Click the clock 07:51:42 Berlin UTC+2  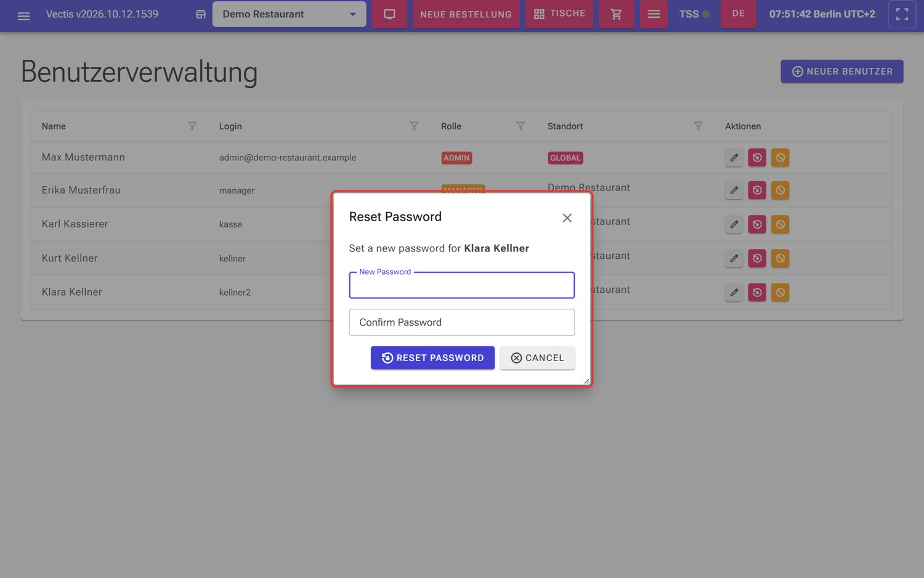822,14
